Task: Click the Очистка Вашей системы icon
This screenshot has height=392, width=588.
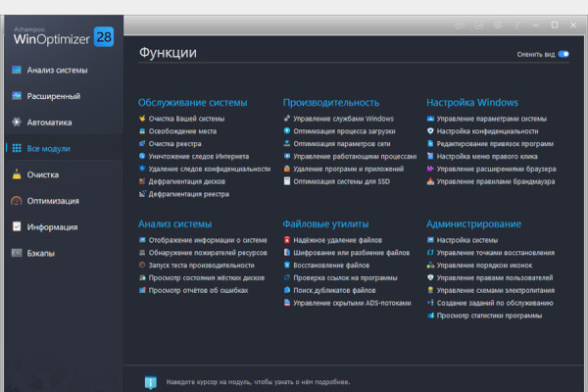Action: click(x=142, y=119)
